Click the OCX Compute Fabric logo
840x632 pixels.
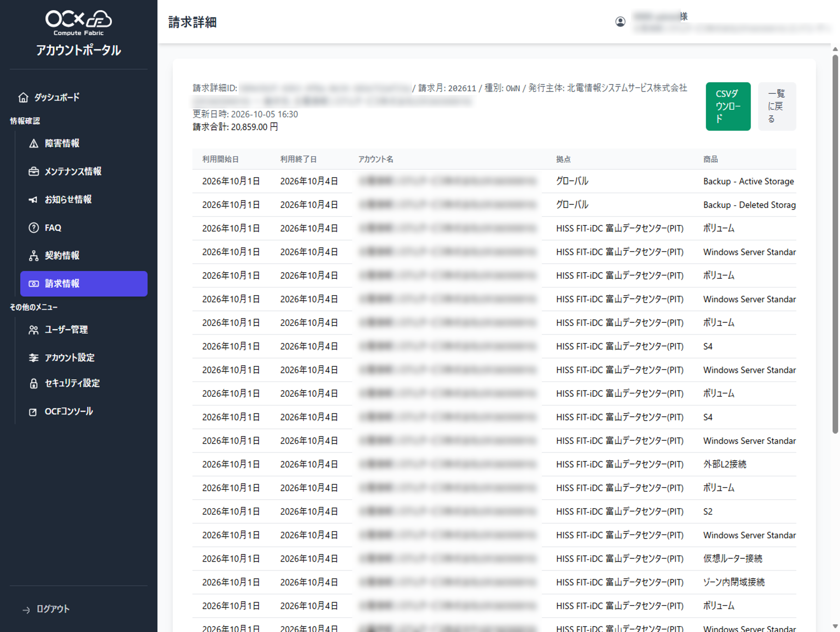point(79,23)
